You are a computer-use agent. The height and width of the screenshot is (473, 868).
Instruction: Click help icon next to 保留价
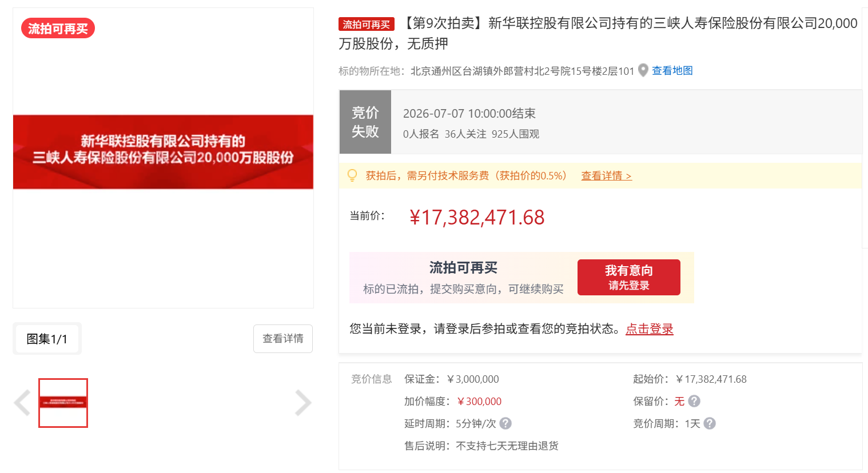tap(694, 401)
